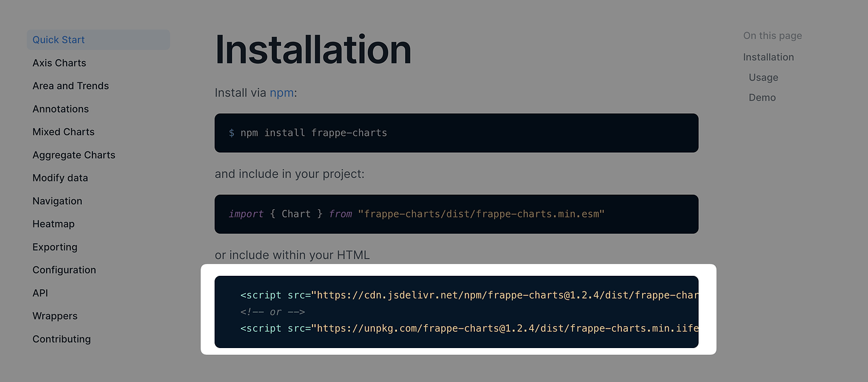This screenshot has height=382, width=868.
Task: Open the npm hyperlink
Action: [x=281, y=92]
